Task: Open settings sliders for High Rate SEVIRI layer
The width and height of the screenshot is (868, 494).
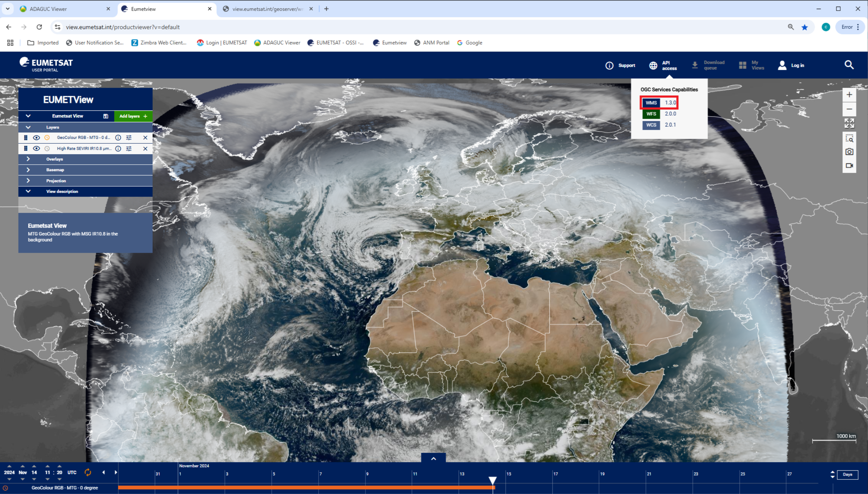Action: click(129, 149)
